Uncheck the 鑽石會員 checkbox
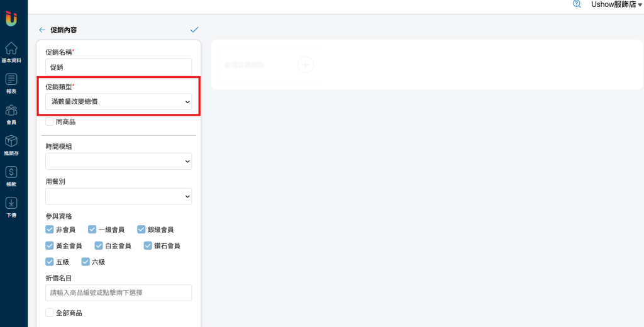This screenshot has height=327, width=644. tap(148, 246)
